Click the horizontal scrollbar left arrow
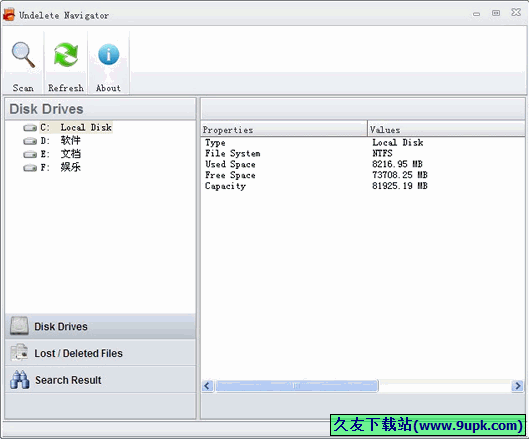Screen dimensions: 529x439 tap(207, 385)
